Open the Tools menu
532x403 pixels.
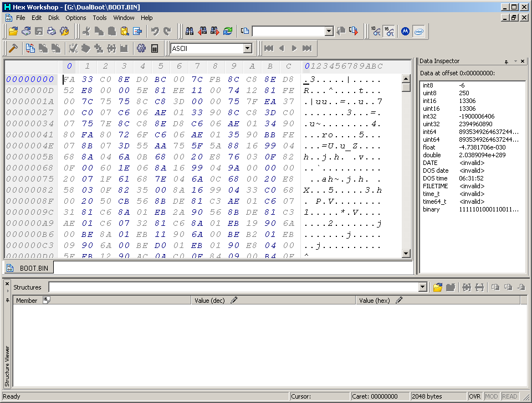(x=100, y=18)
